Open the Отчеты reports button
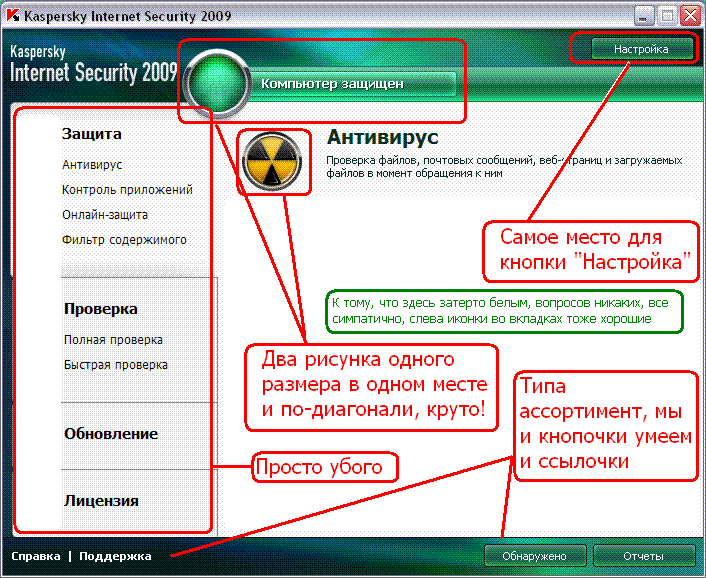Screen dimensions: 706x578 643,556
